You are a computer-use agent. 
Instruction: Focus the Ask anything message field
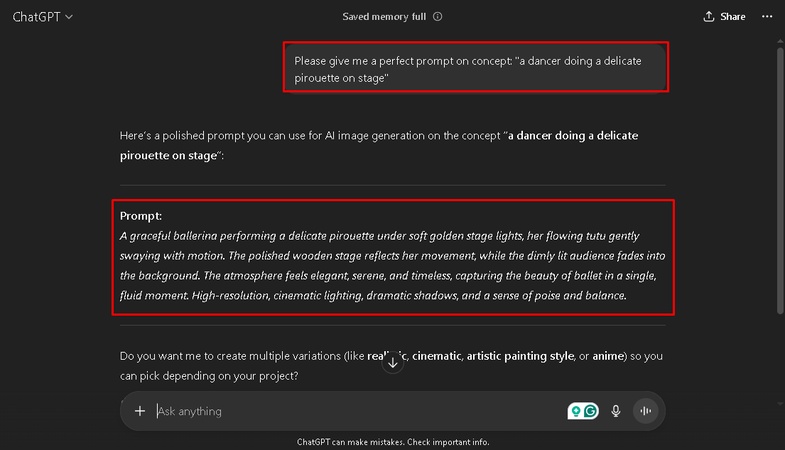pyautogui.click(x=358, y=411)
